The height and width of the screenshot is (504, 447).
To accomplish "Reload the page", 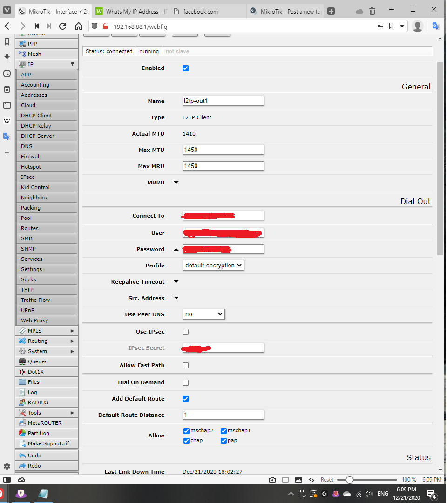I will coord(63,27).
